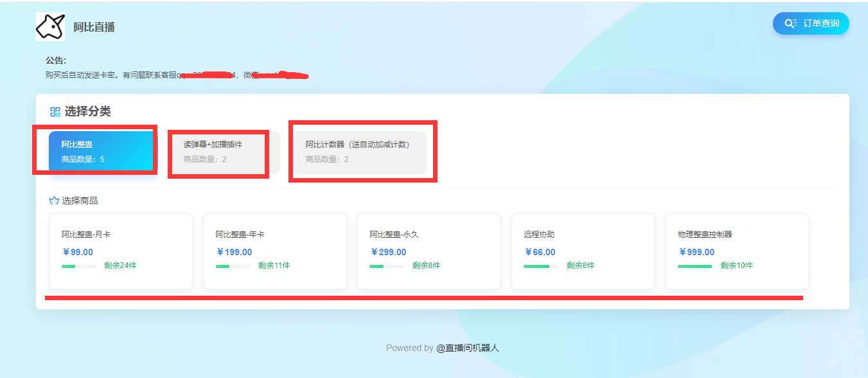Screen dimensions: 868x378
Task: Click stock progress bar of 阿比整蛊-月卡
Action: (x=78, y=266)
